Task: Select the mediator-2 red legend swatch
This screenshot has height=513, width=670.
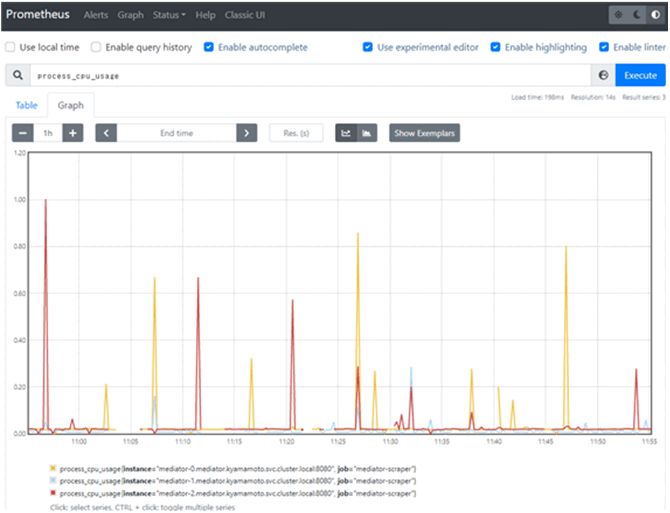Action: (x=53, y=493)
